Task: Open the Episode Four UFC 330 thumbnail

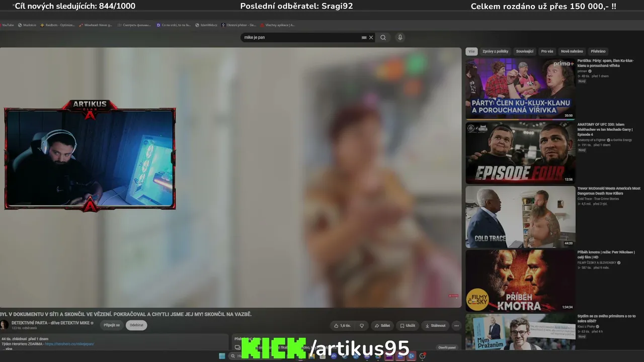Action: 520,153
